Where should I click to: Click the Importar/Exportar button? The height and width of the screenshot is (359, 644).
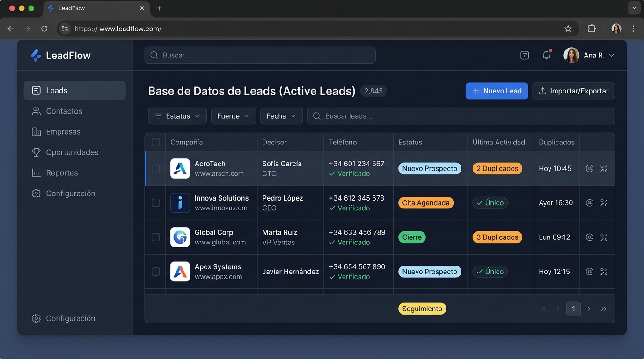tap(574, 91)
